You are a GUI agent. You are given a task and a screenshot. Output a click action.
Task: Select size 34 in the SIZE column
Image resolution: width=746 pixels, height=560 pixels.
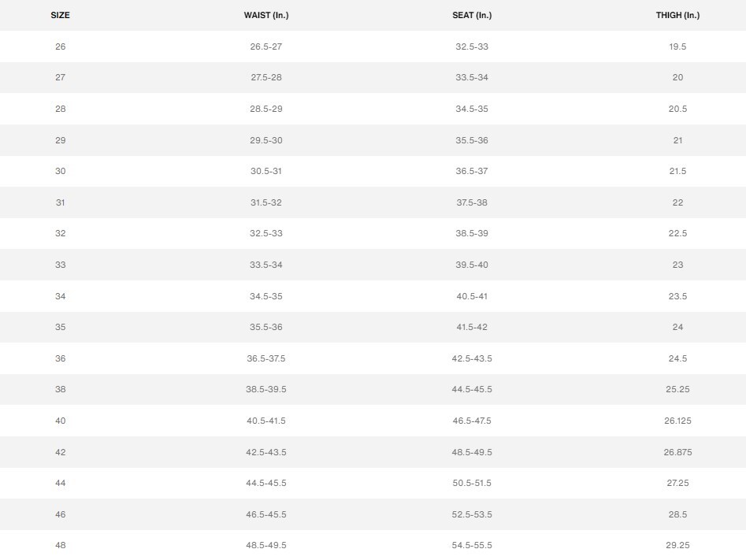pyautogui.click(x=61, y=296)
